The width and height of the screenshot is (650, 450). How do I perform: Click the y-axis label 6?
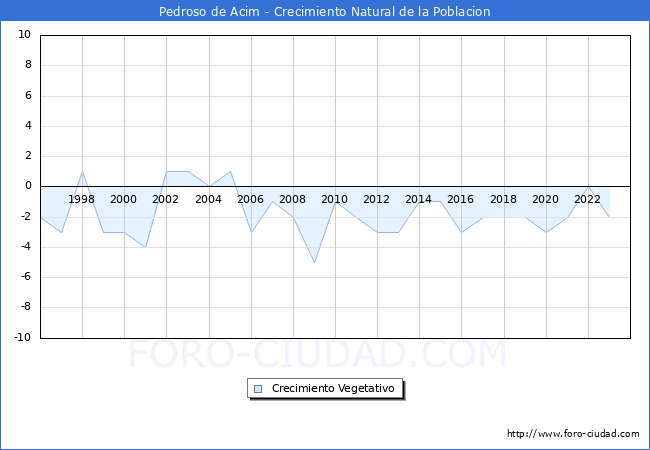click(28, 95)
